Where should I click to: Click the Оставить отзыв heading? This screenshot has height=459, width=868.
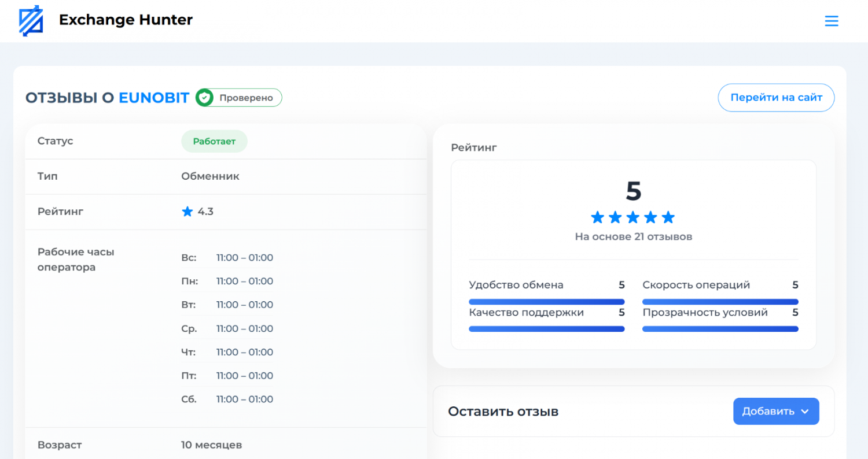click(503, 412)
